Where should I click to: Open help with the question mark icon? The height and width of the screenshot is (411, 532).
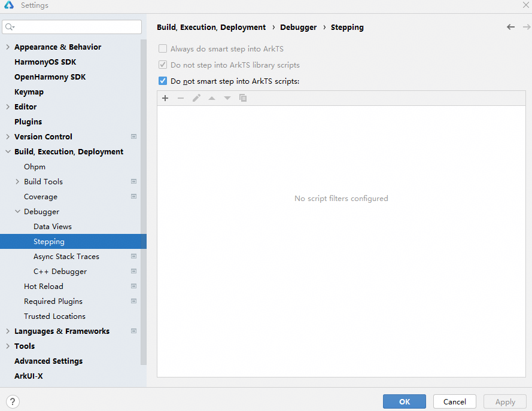click(x=13, y=401)
